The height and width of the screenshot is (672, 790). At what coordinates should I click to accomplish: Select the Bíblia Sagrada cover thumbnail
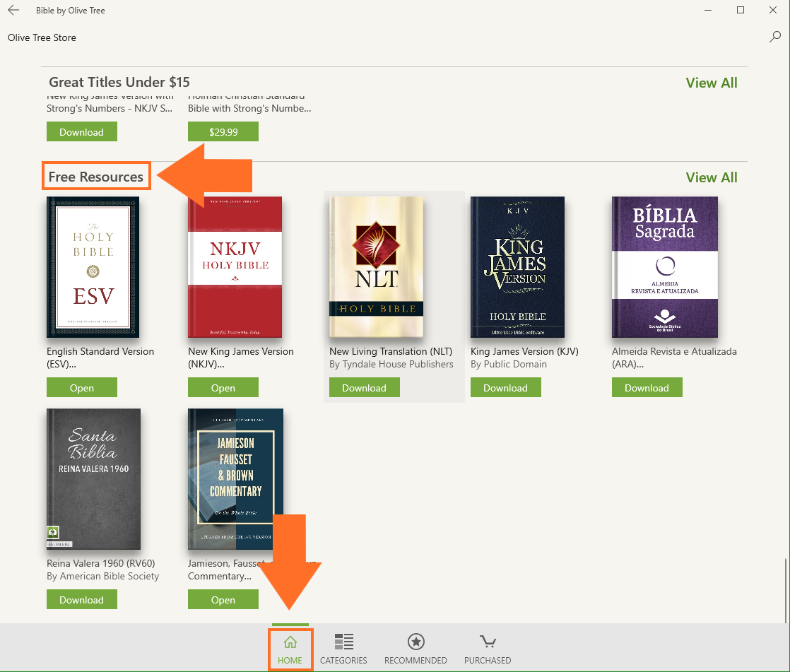664,267
